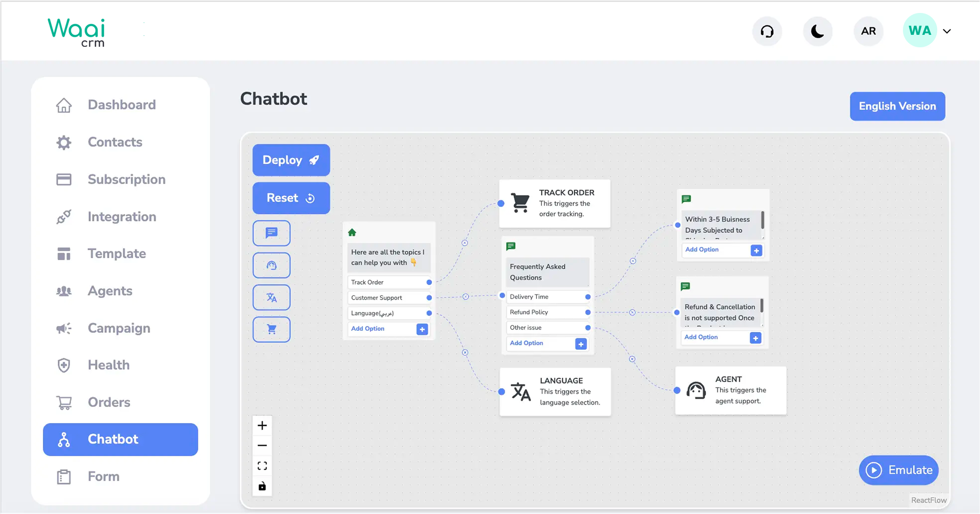Click the WA user avatar
The width and height of the screenshot is (980, 514).
tap(919, 31)
